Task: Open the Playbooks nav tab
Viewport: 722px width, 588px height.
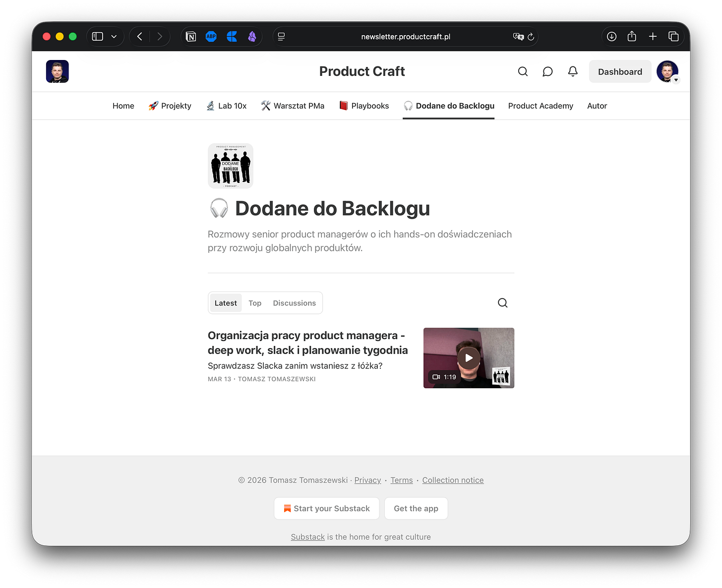Action: click(x=364, y=106)
